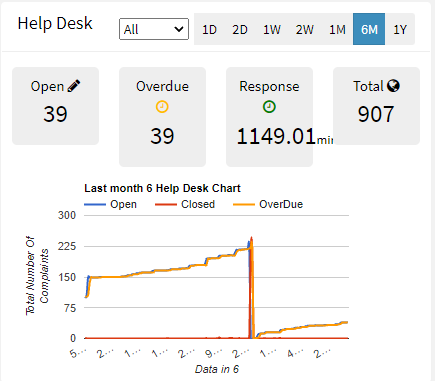Click the pencil icon beside Open
435x381 pixels.
(x=74, y=86)
